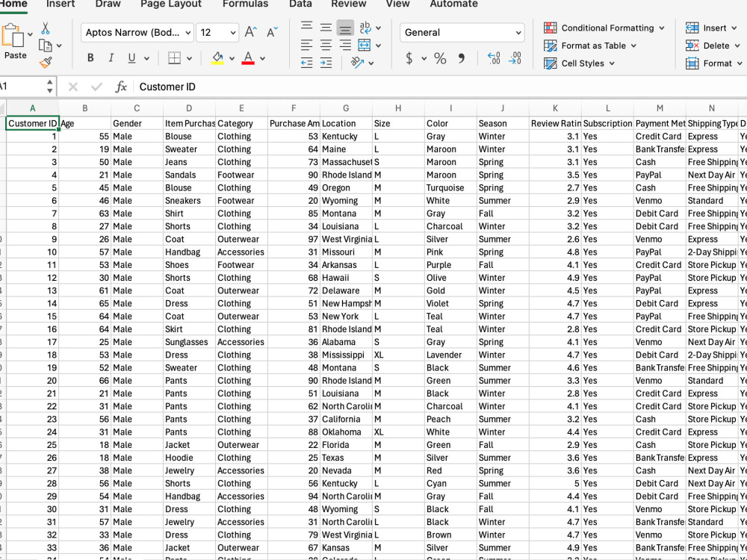Image resolution: width=747 pixels, height=560 pixels.
Task: Open font color dropdown arrow
Action: coord(262,58)
